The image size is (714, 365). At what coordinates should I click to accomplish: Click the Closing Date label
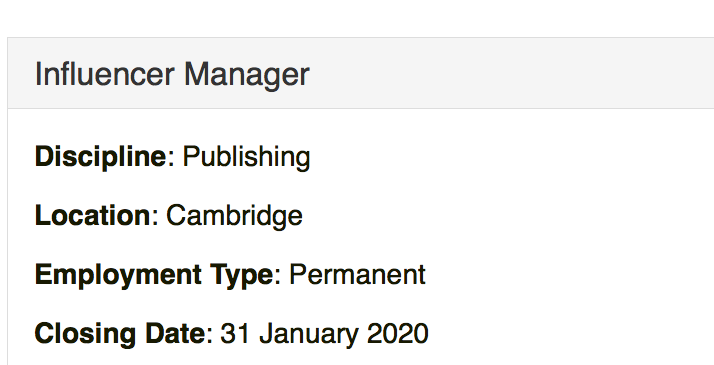pyautogui.click(x=120, y=334)
